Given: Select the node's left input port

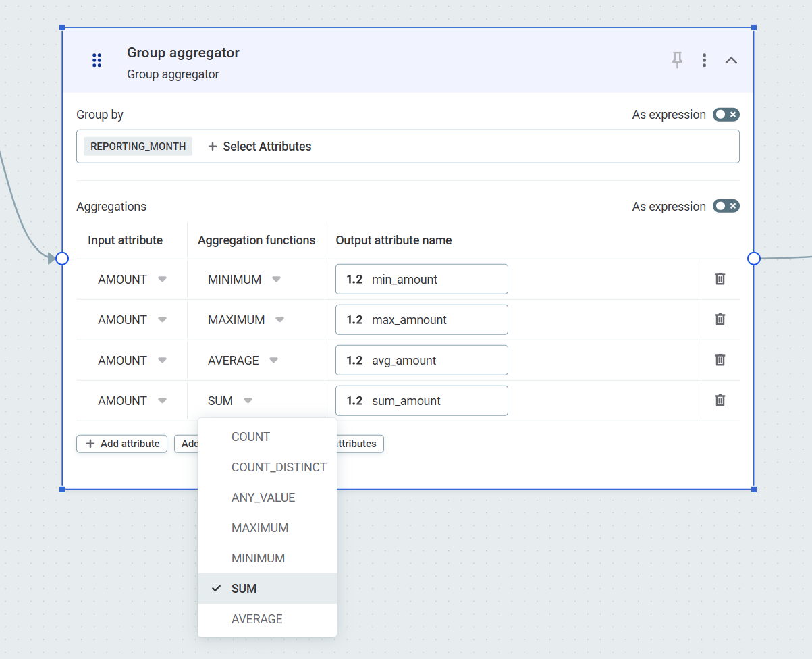Looking at the screenshot, I should click(61, 258).
